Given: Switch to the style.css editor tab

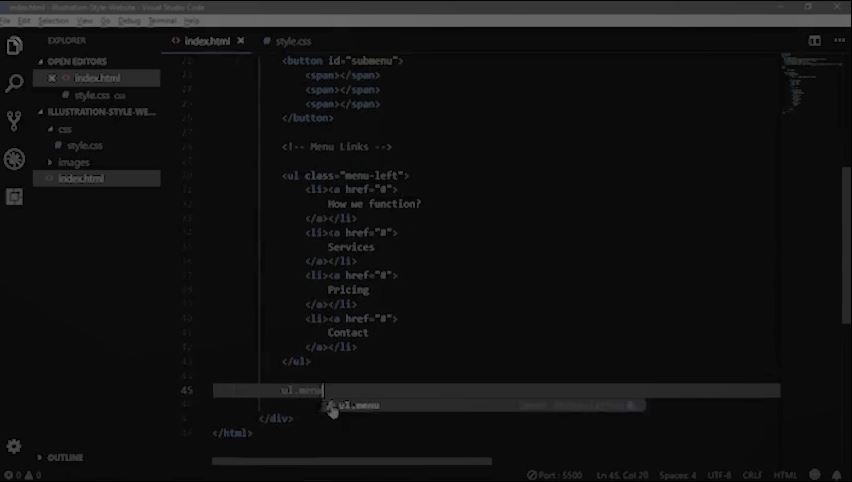Looking at the screenshot, I should click(x=292, y=41).
